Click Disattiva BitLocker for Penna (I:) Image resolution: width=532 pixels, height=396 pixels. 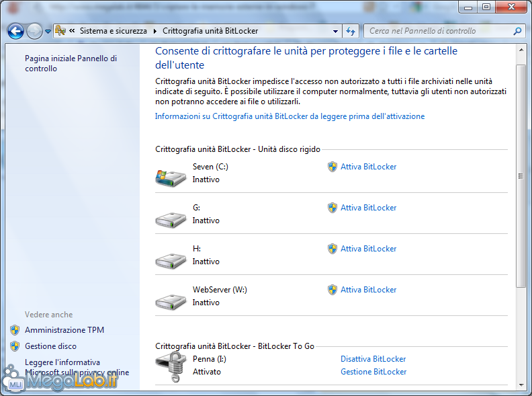point(373,359)
